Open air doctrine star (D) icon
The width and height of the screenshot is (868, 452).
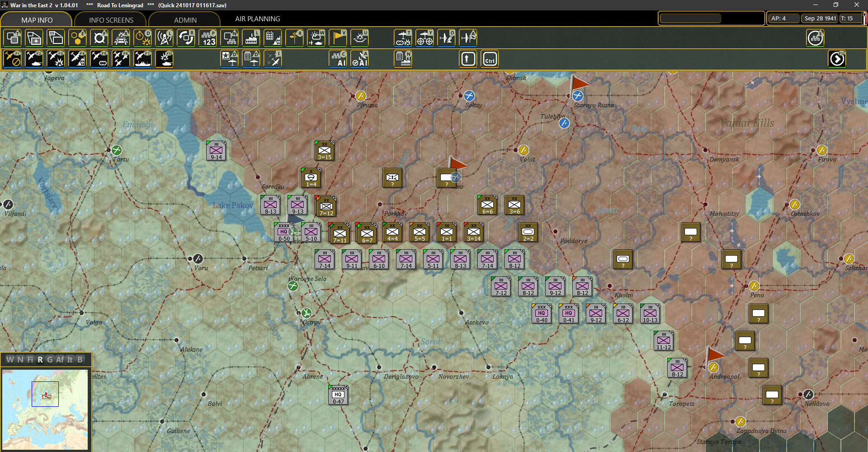click(230, 59)
